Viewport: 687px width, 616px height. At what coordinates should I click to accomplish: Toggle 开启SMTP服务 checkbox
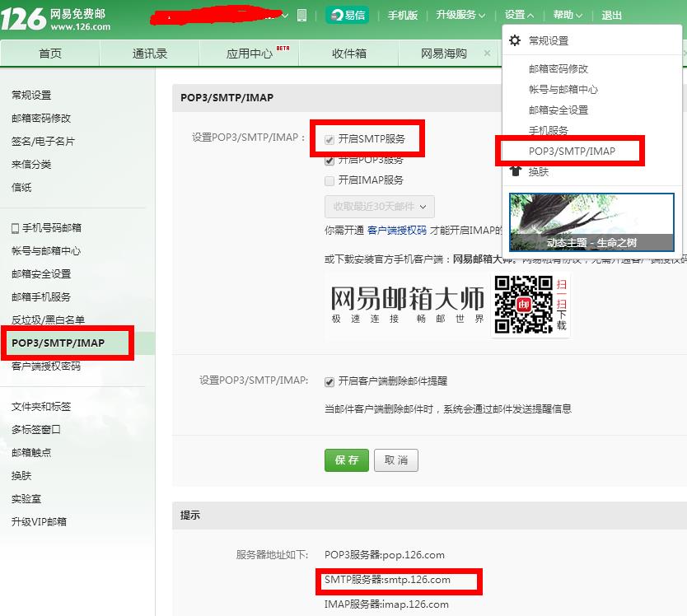(329, 140)
